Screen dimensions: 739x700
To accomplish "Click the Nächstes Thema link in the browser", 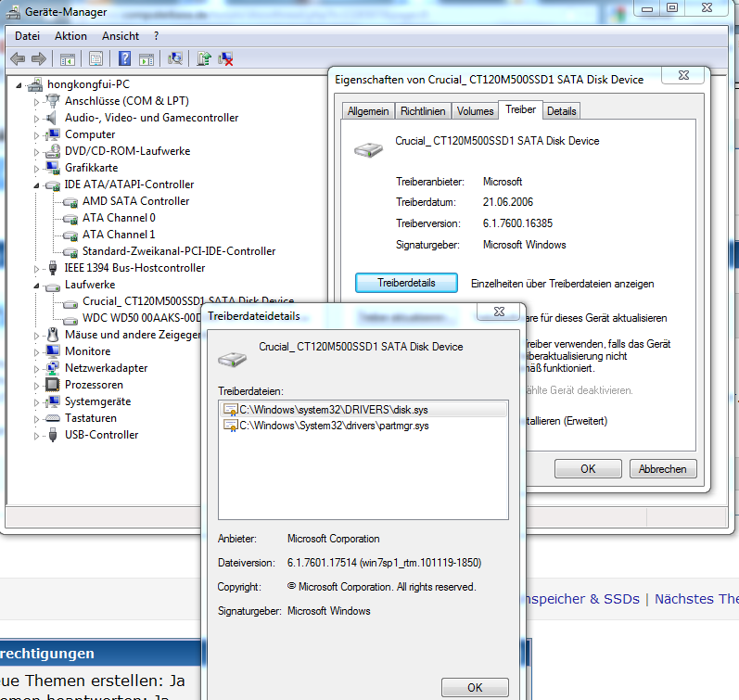I will point(696,599).
